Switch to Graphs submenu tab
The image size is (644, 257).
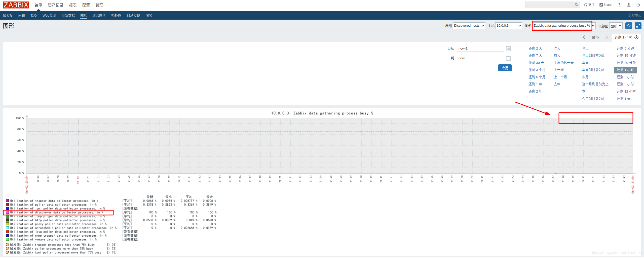(x=84, y=15)
